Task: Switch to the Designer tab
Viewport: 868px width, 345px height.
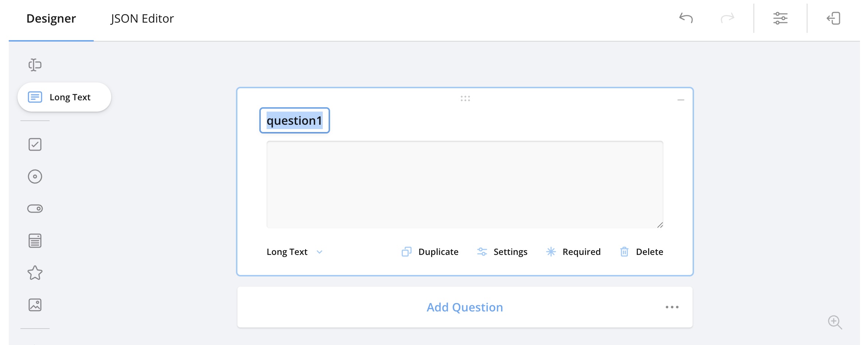Action: [x=51, y=19]
